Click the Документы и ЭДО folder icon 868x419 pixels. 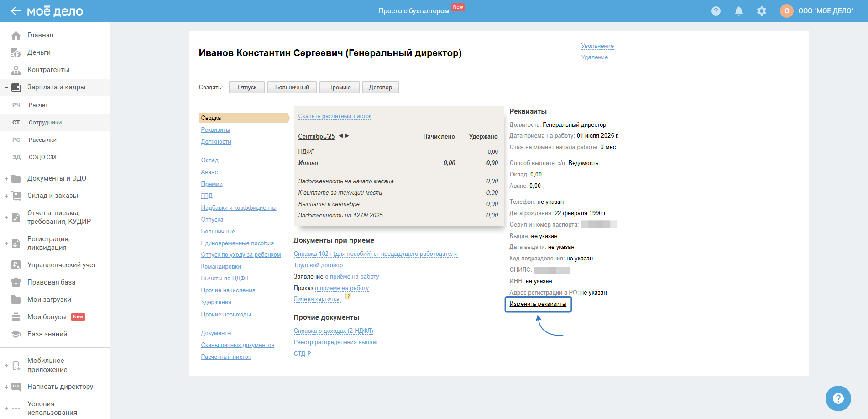tap(16, 178)
